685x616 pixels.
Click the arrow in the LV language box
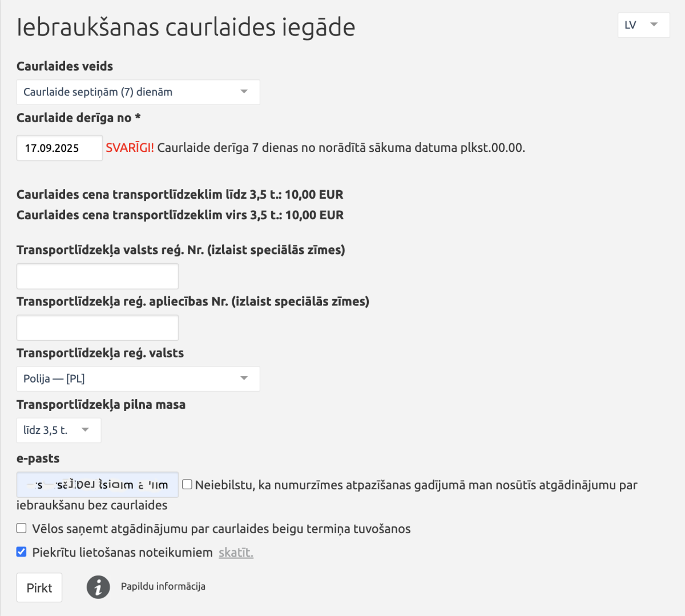pos(654,25)
